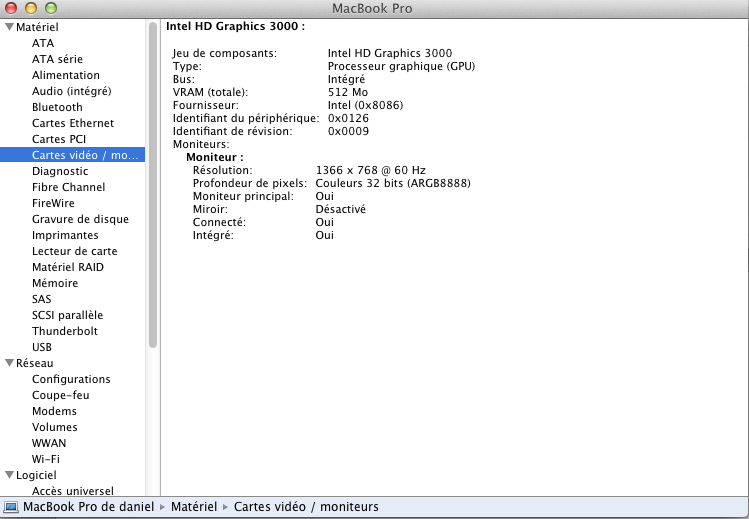Click MacBook Pro de daniel path segment
The height and width of the screenshot is (519, 749).
(88, 507)
